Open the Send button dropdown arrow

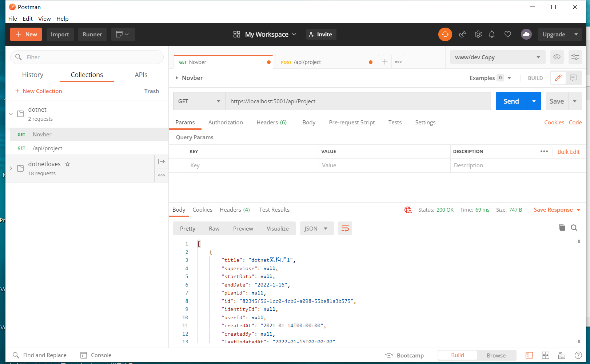coord(534,101)
